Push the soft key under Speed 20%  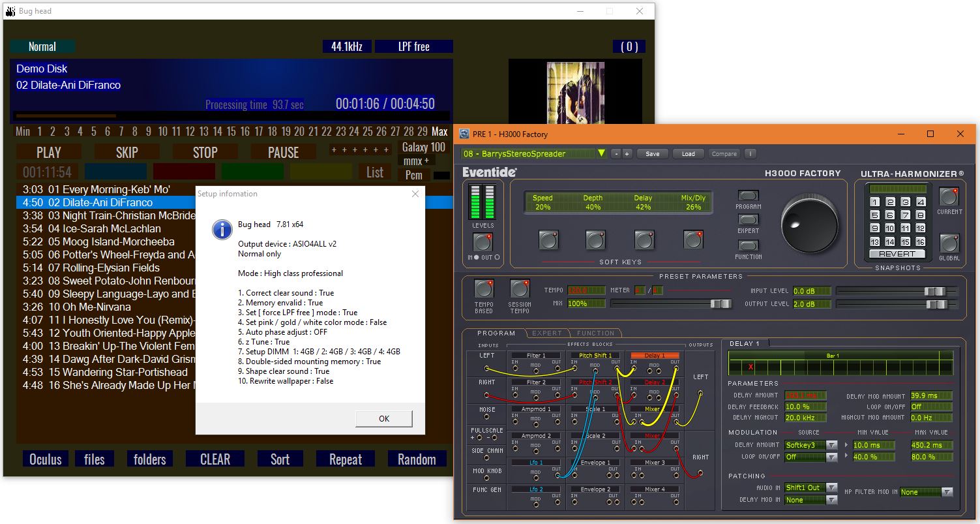tap(548, 240)
